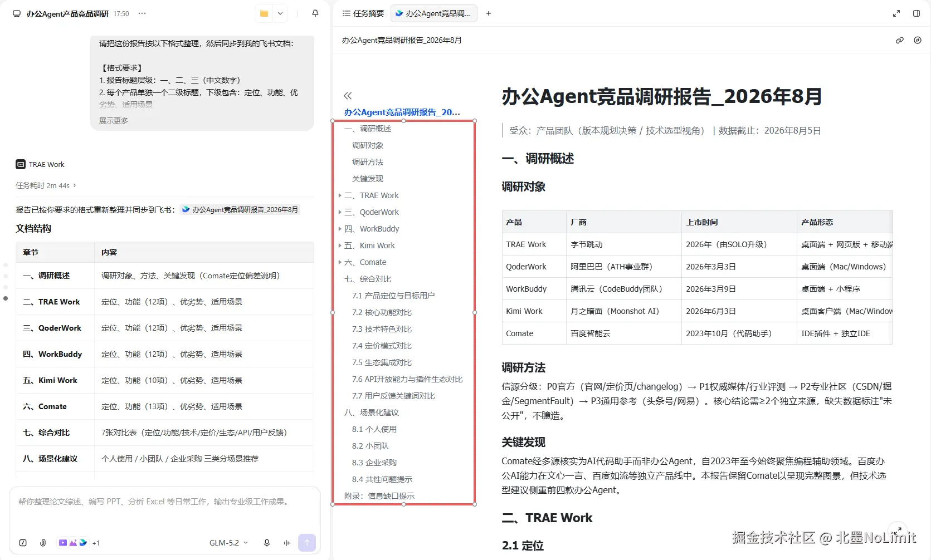Jump to 关键发现 outline entry
Viewport: 931px width, 560px height.
[368, 179]
